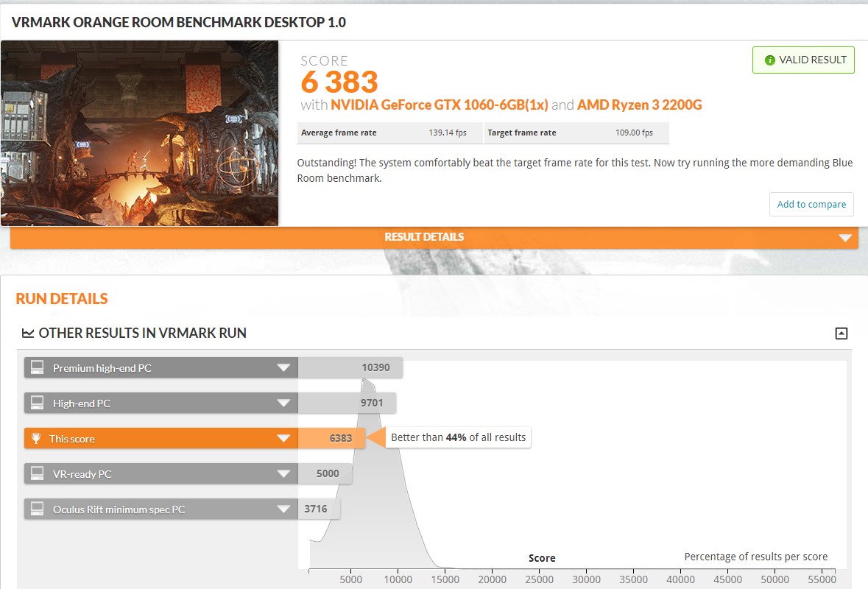The width and height of the screenshot is (868, 589).
Task: Click the 6383 value in orange bar
Action: 340,438
